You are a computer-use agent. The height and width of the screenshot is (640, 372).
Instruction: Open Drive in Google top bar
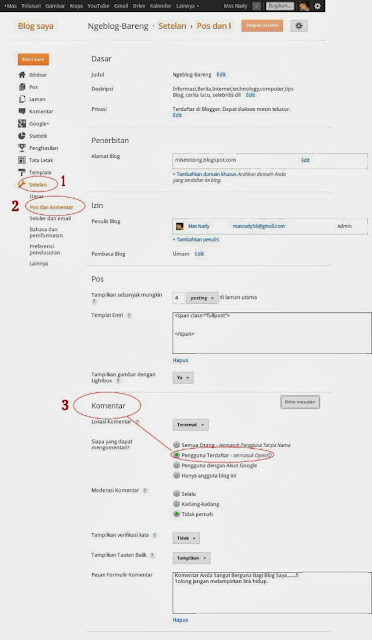[139, 6]
